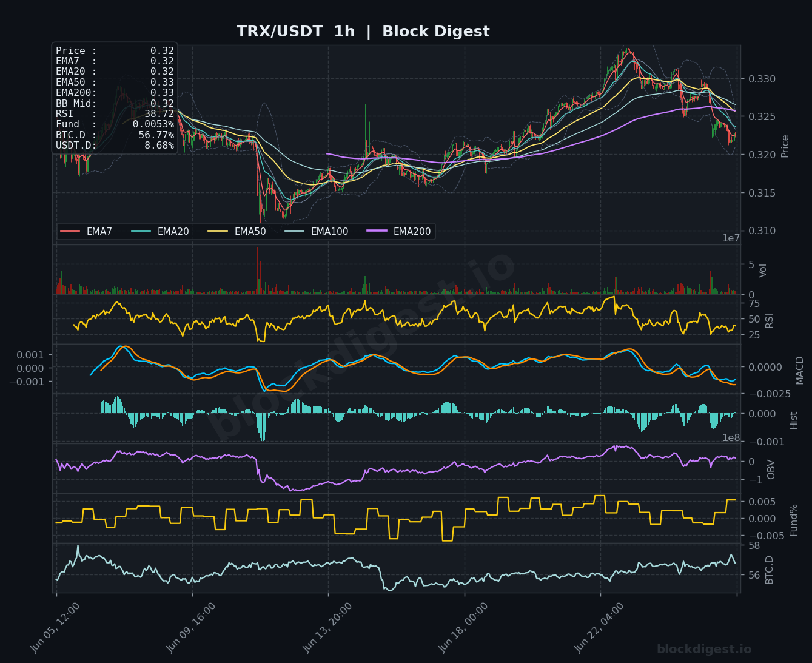Screen dimensions: 812x663
Task: Click the Price row in info box
Action: pos(115,51)
